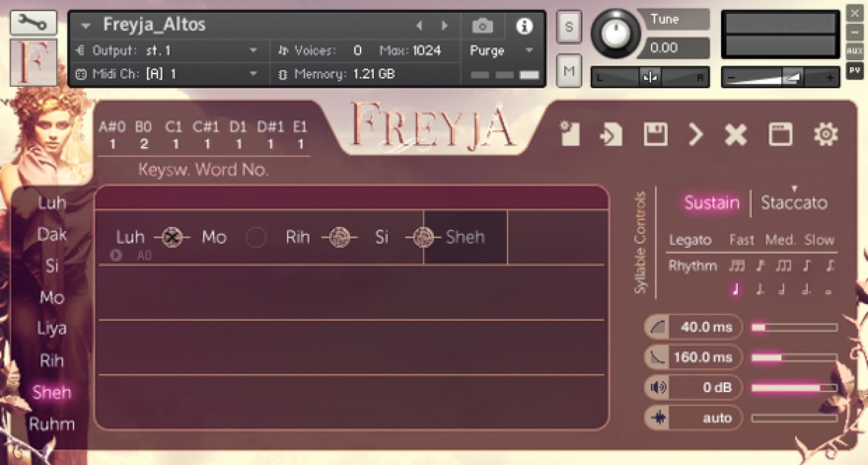Expand the Freyja_Altos instrument dropdown arrow
Image resolution: width=868 pixels, height=465 pixels.
pos(85,26)
